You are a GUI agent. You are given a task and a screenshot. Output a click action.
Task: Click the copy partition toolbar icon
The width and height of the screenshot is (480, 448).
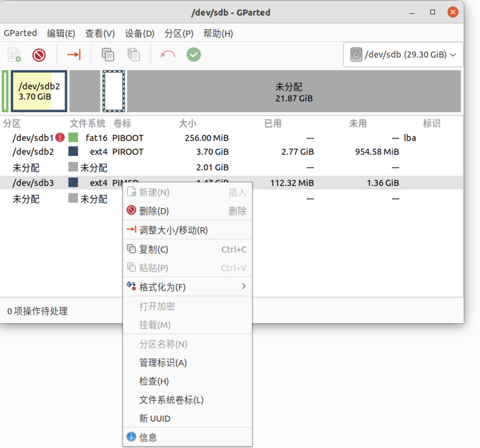coord(108,55)
